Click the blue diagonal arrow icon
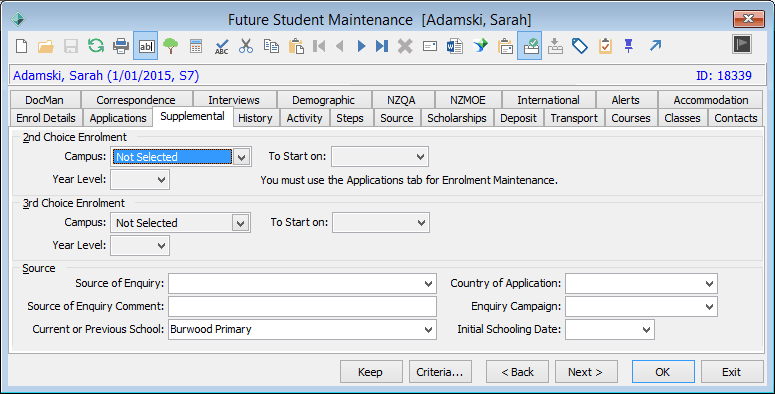 tap(655, 46)
